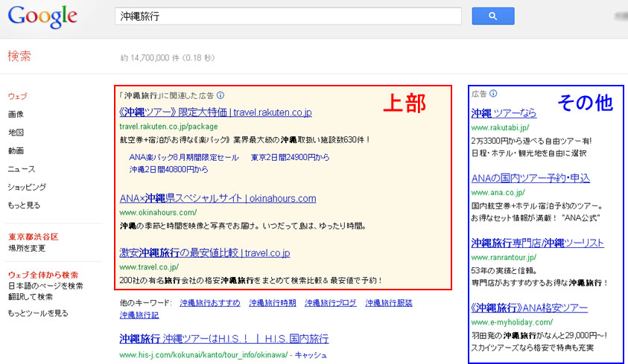Expand もっと見る in the sidebar
This screenshot has height=364, width=628.
point(24,205)
